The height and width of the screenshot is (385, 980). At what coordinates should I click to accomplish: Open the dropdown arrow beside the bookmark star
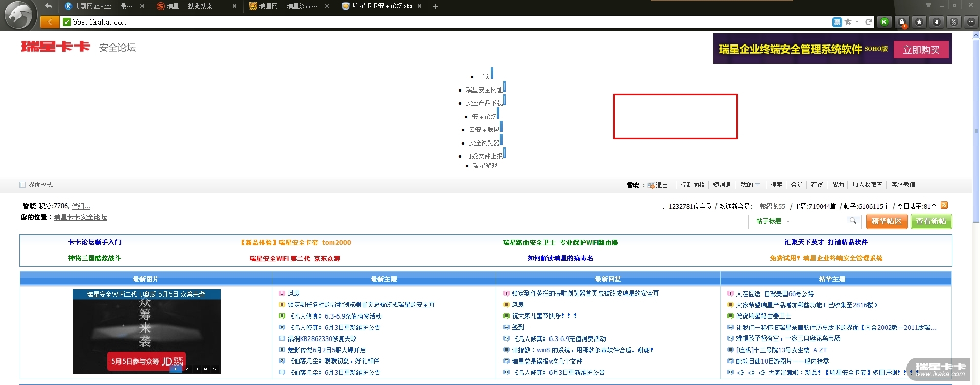pyautogui.click(x=857, y=22)
